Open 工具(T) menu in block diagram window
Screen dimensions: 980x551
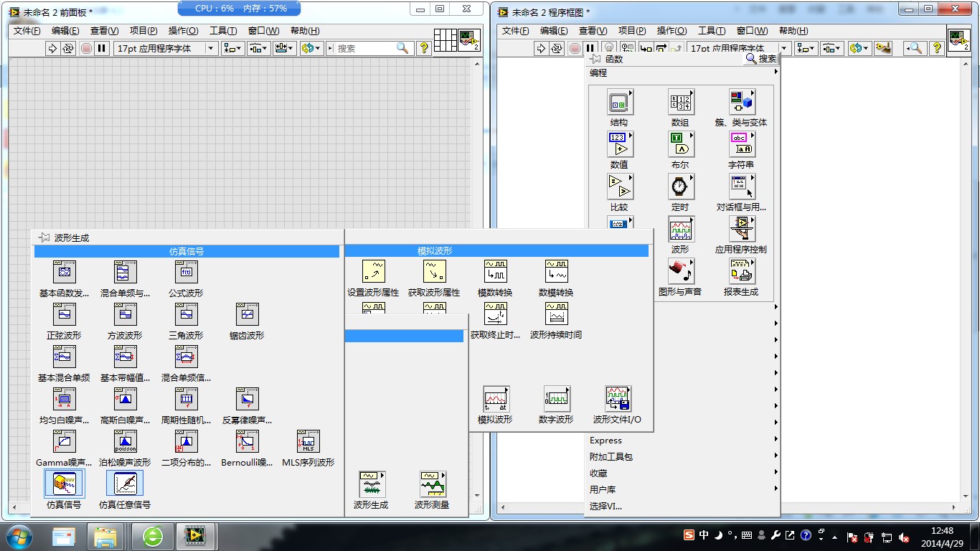point(712,31)
